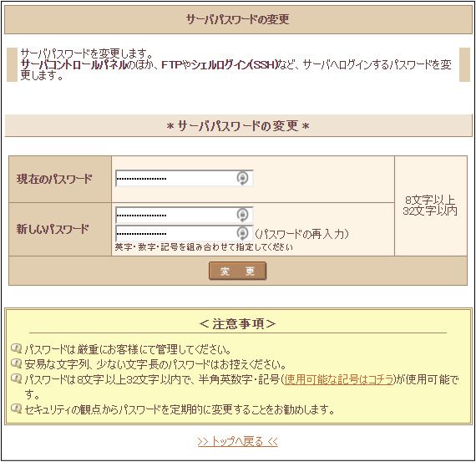Click the 安易な文字列 notice line
The image size is (476, 462).
pyautogui.click(x=155, y=364)
